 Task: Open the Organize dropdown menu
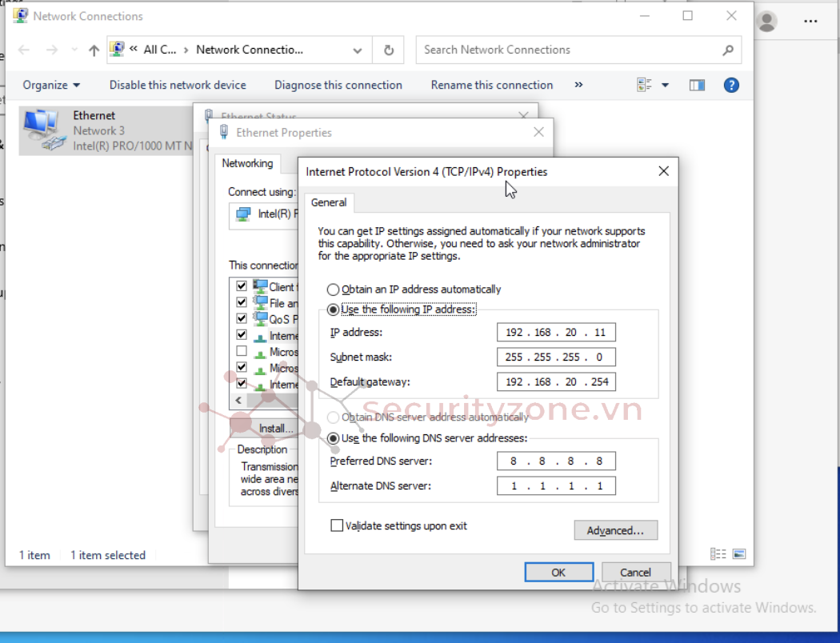[51, 85]
